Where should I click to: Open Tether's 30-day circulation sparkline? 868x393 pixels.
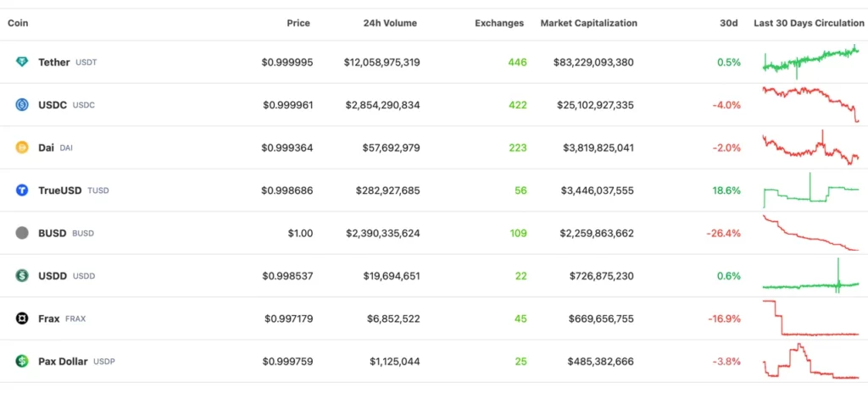[x=811, y=61]
